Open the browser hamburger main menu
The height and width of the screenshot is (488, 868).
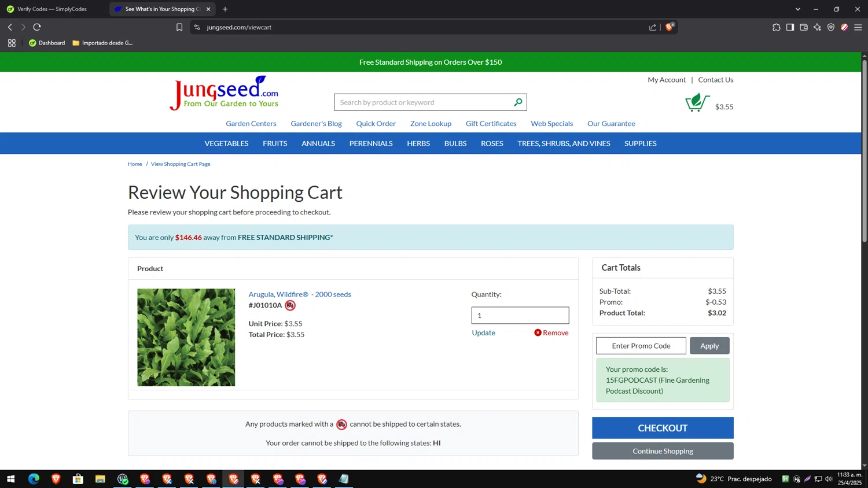click(x=858, y=27)
